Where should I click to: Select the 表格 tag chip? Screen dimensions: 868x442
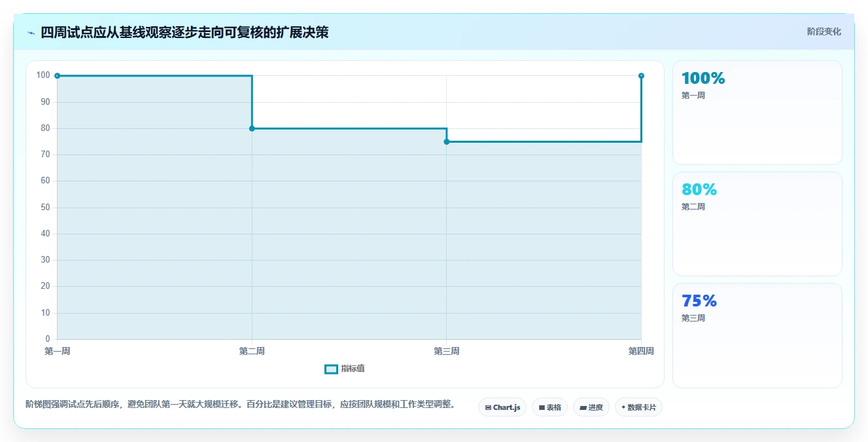[549, 407]
